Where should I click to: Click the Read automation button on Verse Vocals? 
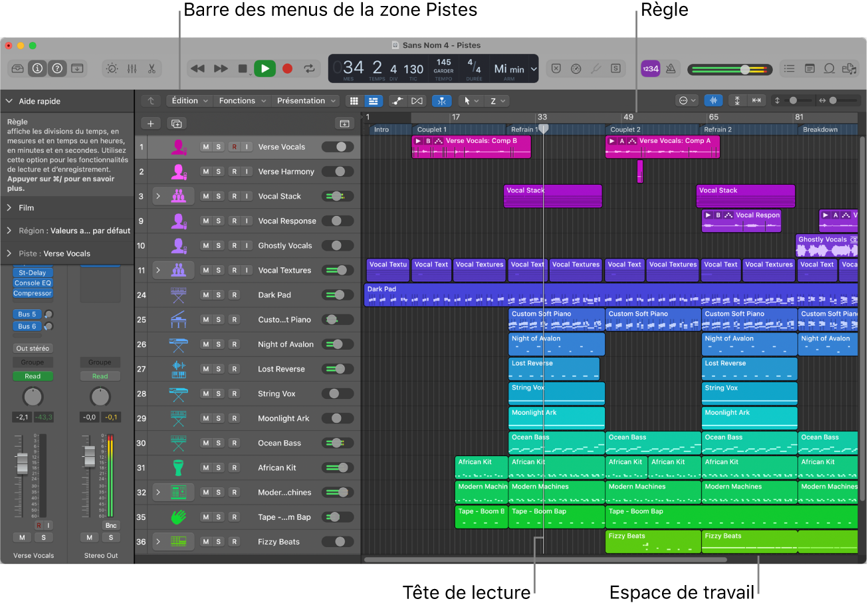(x=33, y=376)
